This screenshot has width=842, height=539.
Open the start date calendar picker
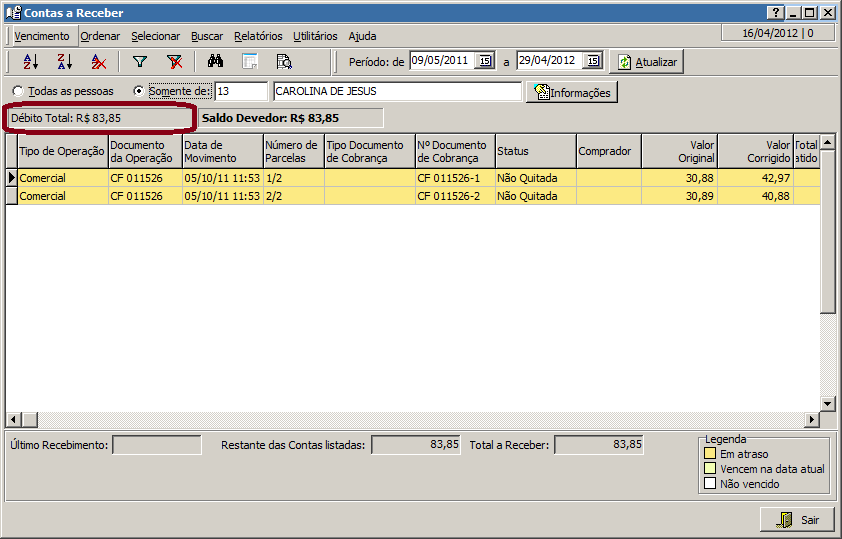pos(484,61)
